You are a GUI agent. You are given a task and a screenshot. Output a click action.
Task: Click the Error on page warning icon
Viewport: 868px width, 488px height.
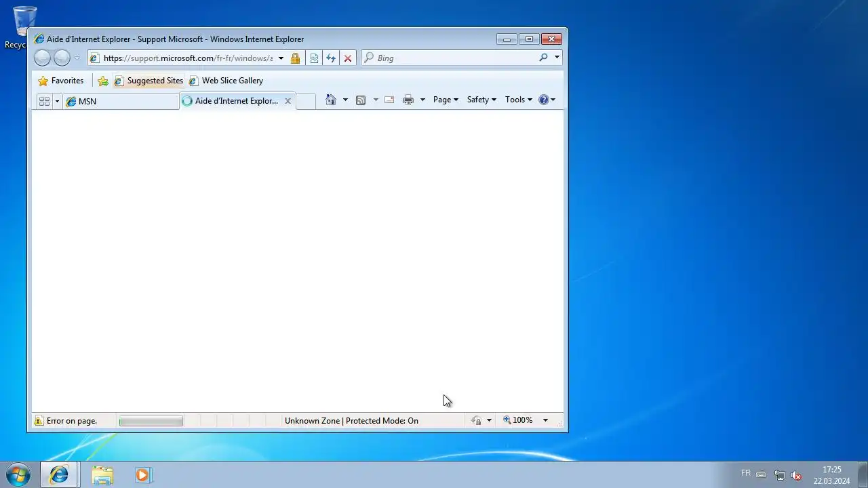click(x=39, y=421)
